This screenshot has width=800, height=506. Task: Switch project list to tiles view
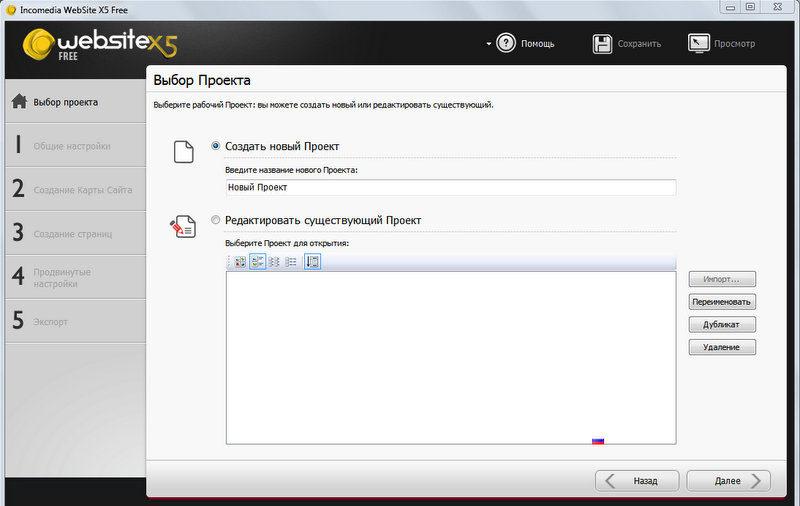(x=257, y=262)
